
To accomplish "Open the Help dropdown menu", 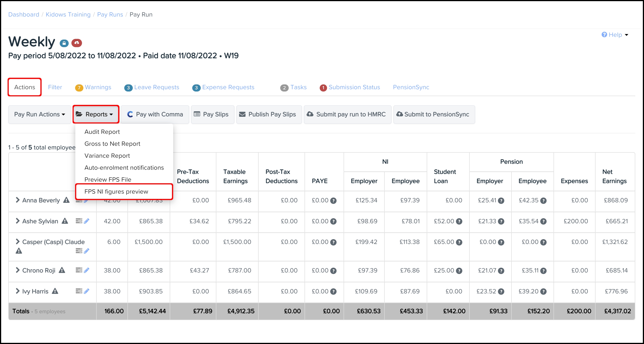I will pyautogui.click(x=615, y=35).
